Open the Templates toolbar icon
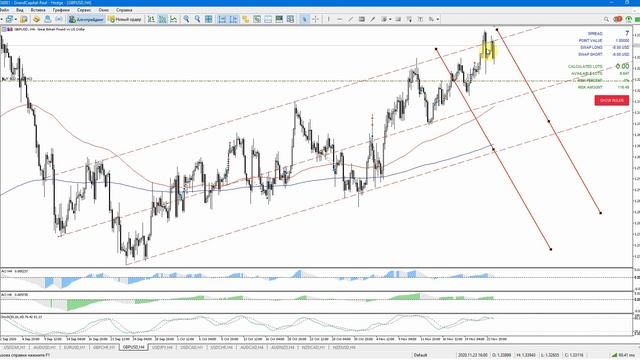This screenshot has height=360, width=640. coord(268,19)
